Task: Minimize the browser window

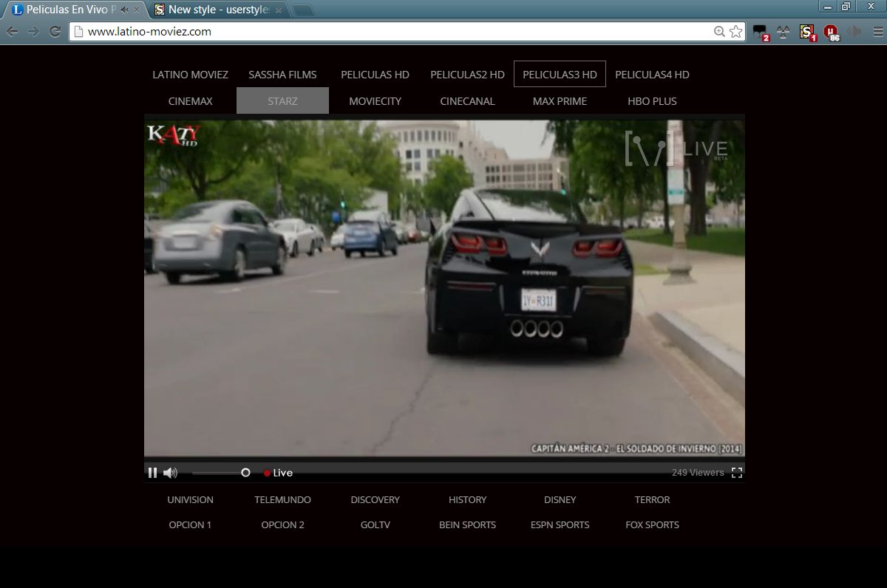Action: click(x=827, y=6)
